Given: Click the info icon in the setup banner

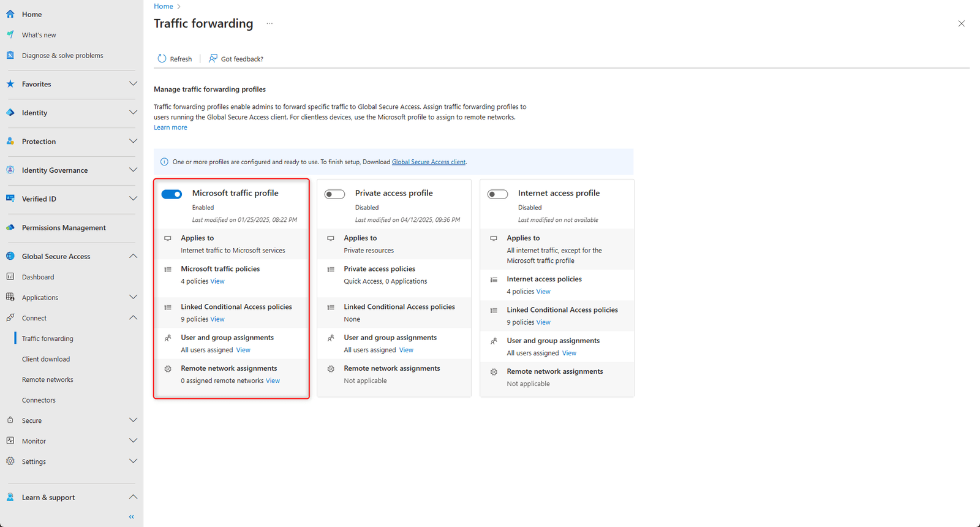Looking at the screenshot, I should pyautogui.click(x=164, y=162).
